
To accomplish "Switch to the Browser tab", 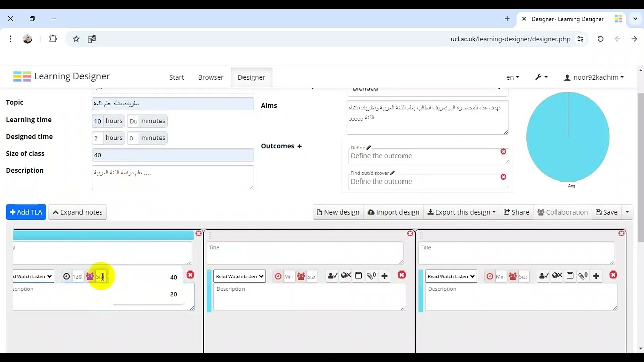I will (x=211, y=77).
